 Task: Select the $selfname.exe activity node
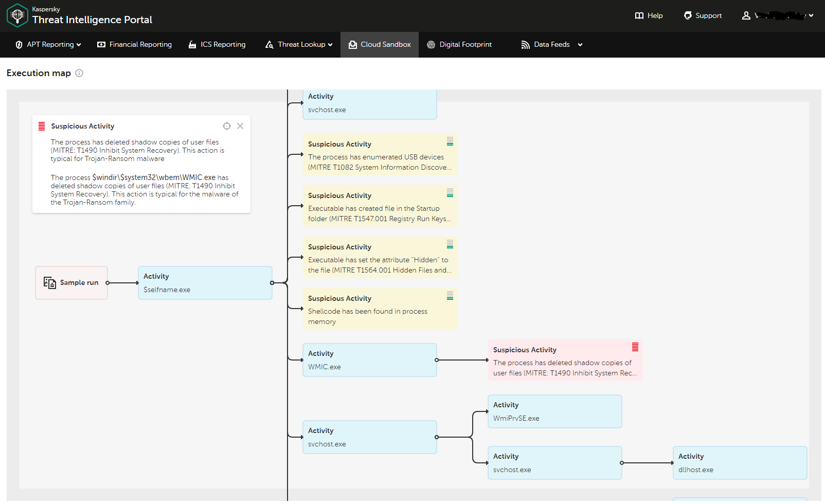(205, 283)
